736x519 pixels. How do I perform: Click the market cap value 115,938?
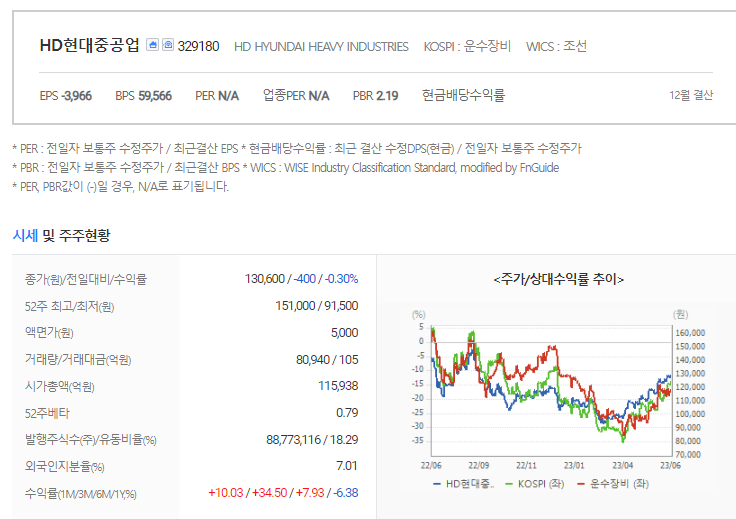[x=338, y=386]
